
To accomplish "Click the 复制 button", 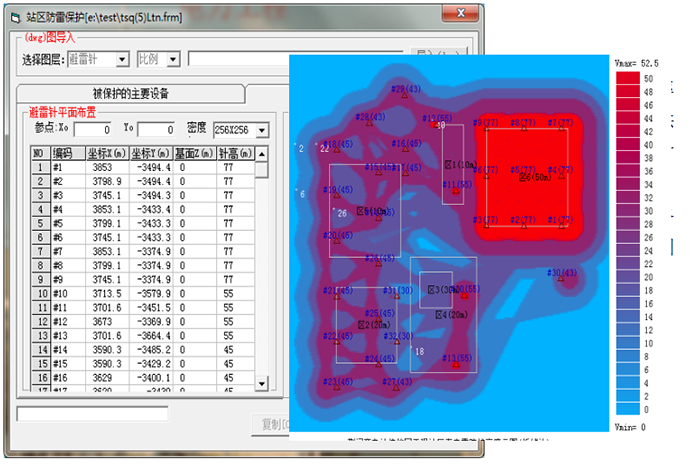I will click(268, 424).
